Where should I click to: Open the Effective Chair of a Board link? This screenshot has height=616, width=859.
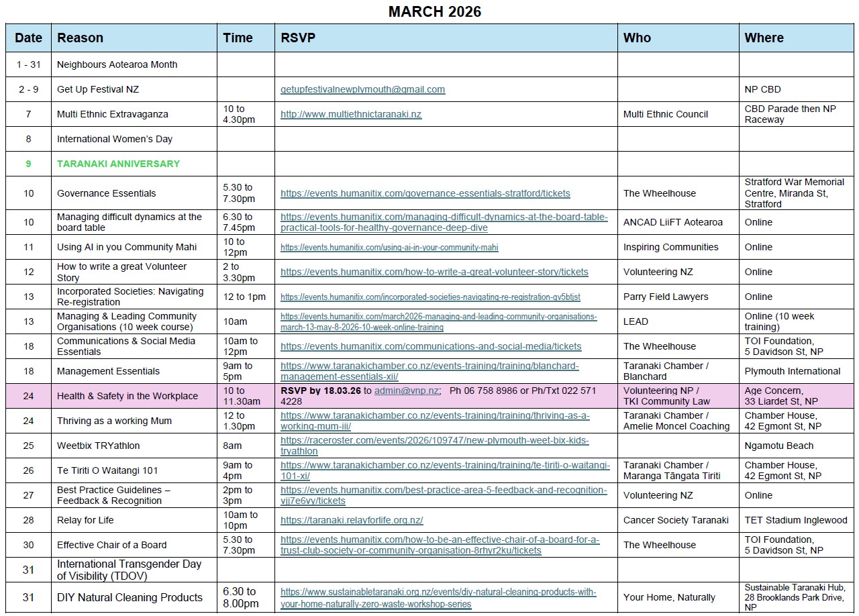tap(440, 545)
